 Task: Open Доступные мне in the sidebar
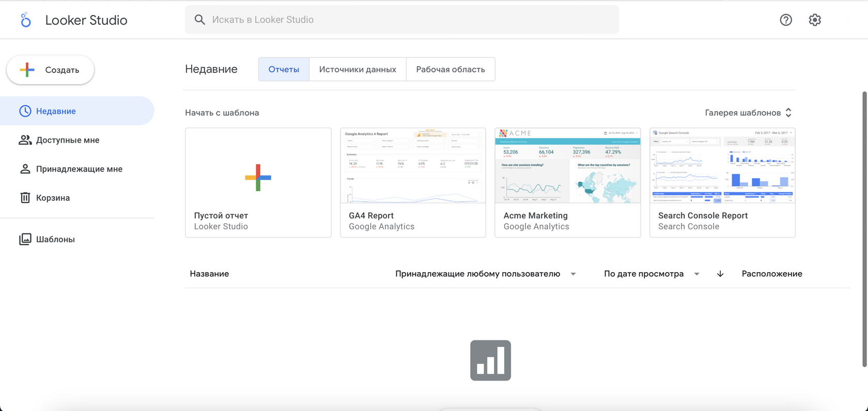pyautogui.click(x=77, y=140)
